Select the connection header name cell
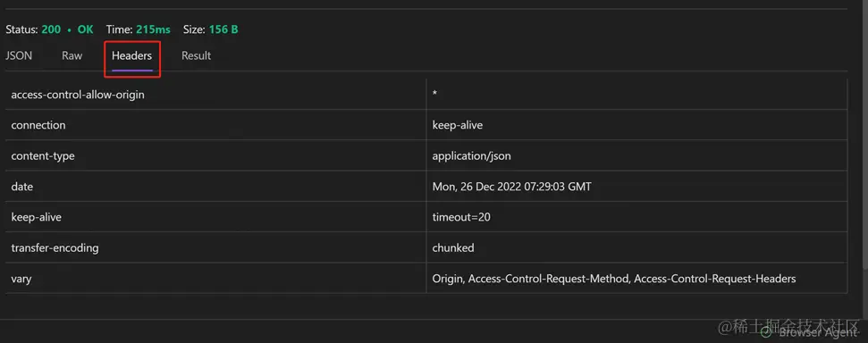 pyautogui.click(x=216, y=125)
